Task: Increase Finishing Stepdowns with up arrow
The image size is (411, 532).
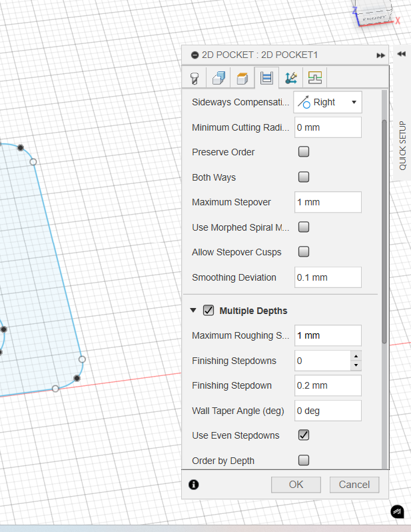Action: click(356, 356)
